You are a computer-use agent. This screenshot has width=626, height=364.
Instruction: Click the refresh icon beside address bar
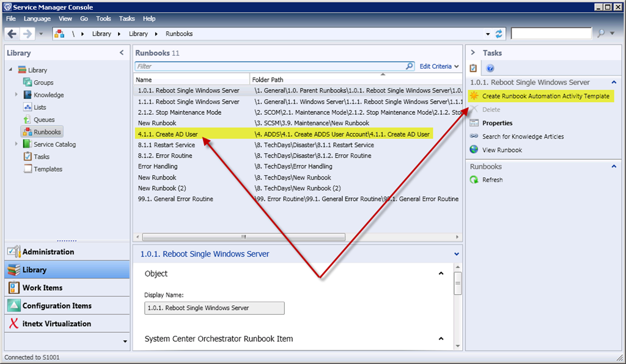pyautogui.click(x=499, y=34)
